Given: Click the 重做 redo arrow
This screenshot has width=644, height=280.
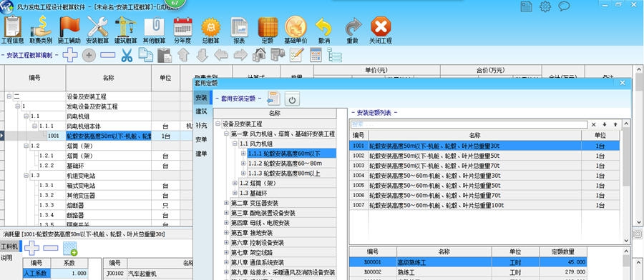Looking at the screenshot, I should (x=352, y=29).
